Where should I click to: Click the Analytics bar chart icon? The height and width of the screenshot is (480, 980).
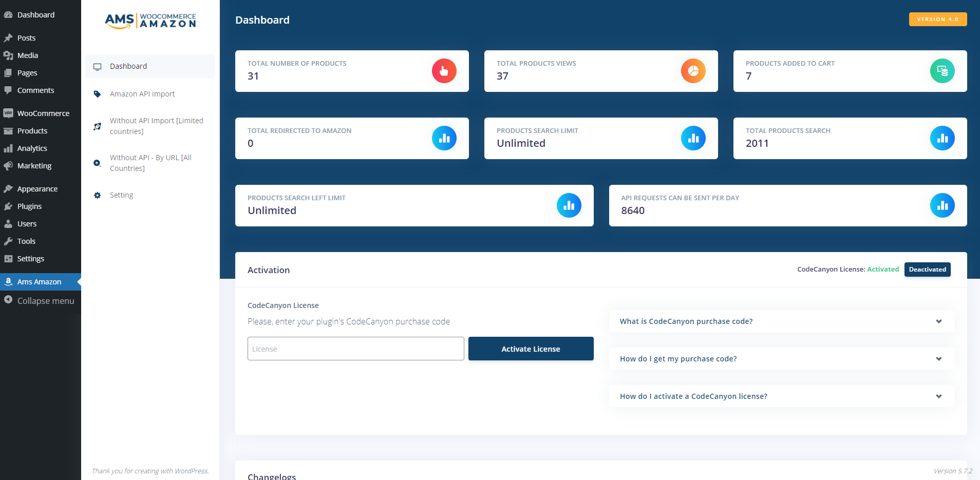8,148
